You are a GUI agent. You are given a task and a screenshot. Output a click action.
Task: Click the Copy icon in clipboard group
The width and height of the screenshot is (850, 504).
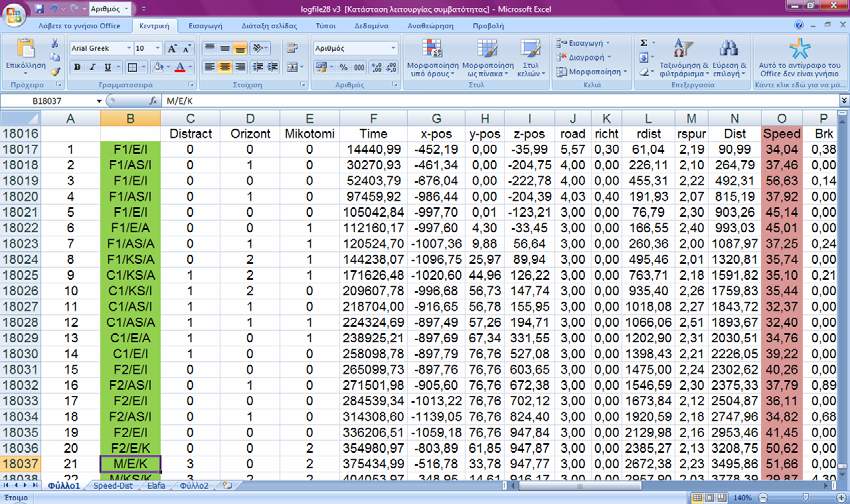coord(55,57)
